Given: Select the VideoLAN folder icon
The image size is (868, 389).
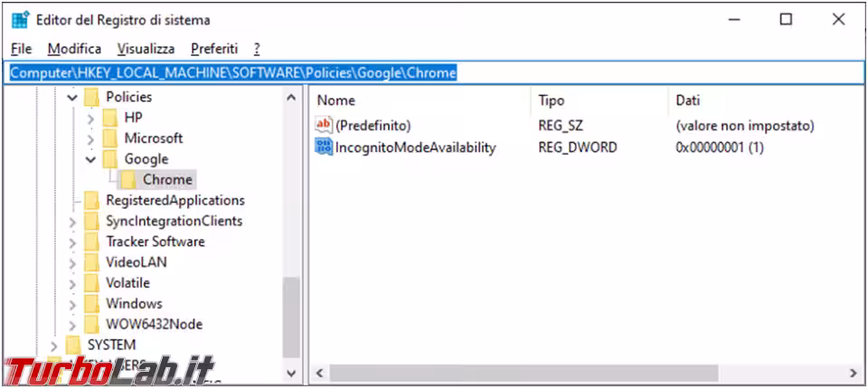Looking at the screenshot, I should 91,262.
